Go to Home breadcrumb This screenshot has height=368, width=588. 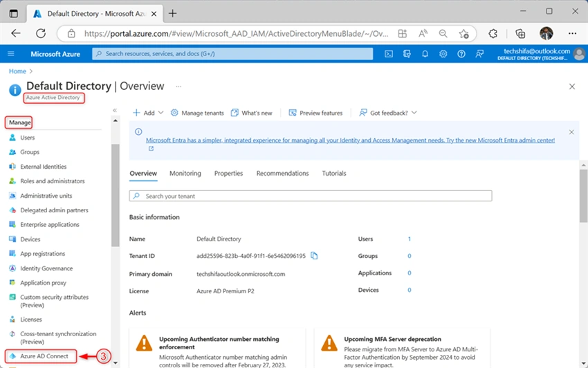point(17,71)
